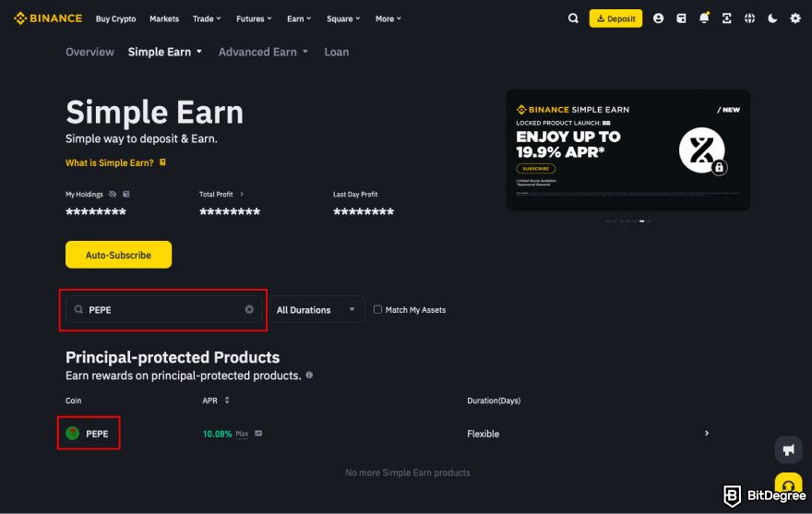Clear the PEPE search text
The height and width of the screenshot is (514, 812).
[249, 309]
